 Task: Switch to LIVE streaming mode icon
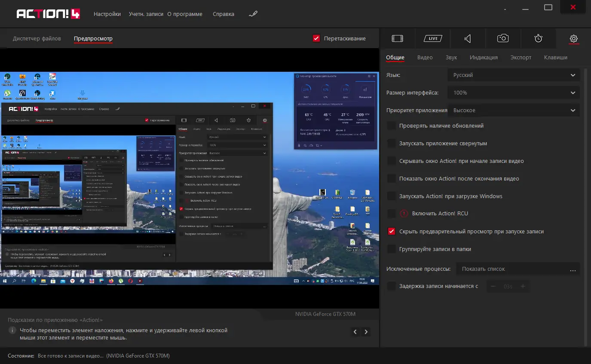tap(433, 39)
